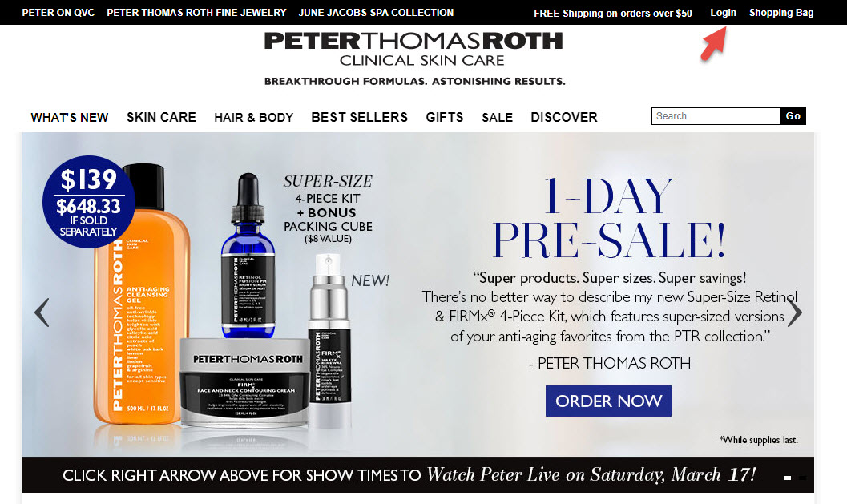Click the right carousel arrow

point(795,312)
